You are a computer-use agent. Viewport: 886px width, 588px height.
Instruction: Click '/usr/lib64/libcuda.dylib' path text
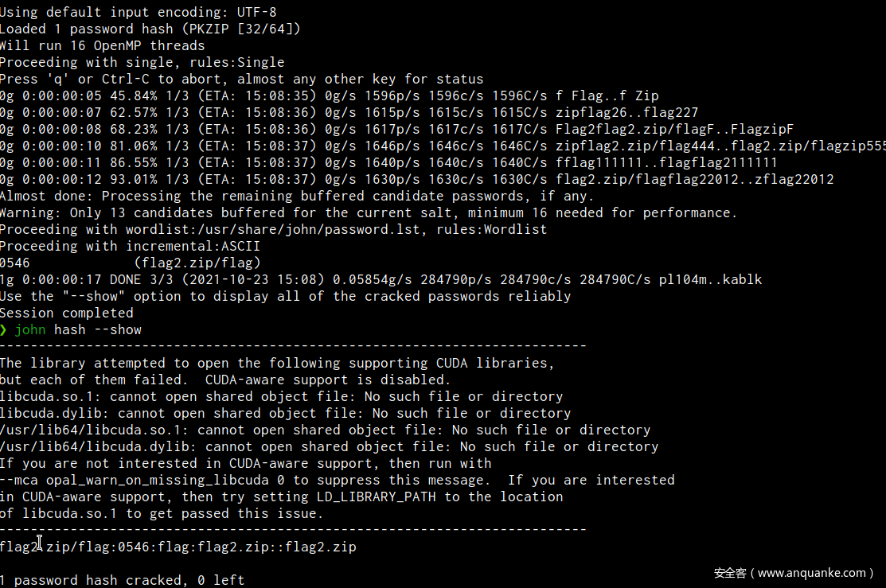tap(95, 447)
